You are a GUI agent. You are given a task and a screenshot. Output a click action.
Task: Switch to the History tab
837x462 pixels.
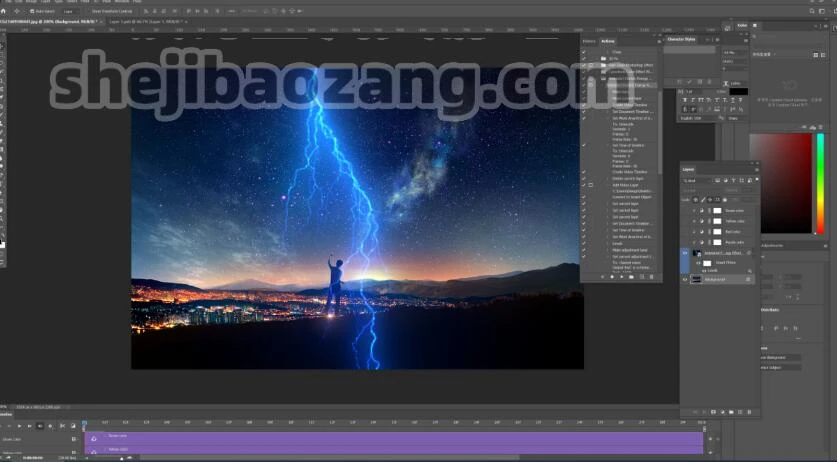tap(588, 41)
